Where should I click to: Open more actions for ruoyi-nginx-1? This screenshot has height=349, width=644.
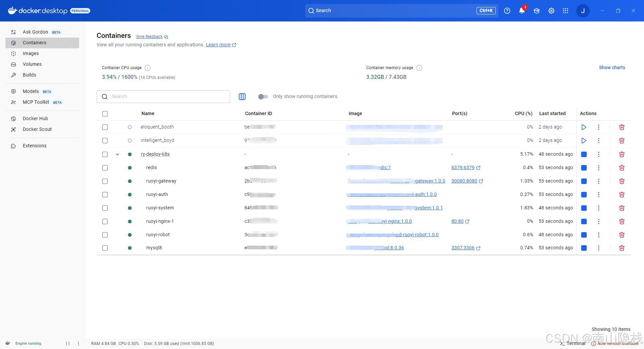tap(599, 221)
